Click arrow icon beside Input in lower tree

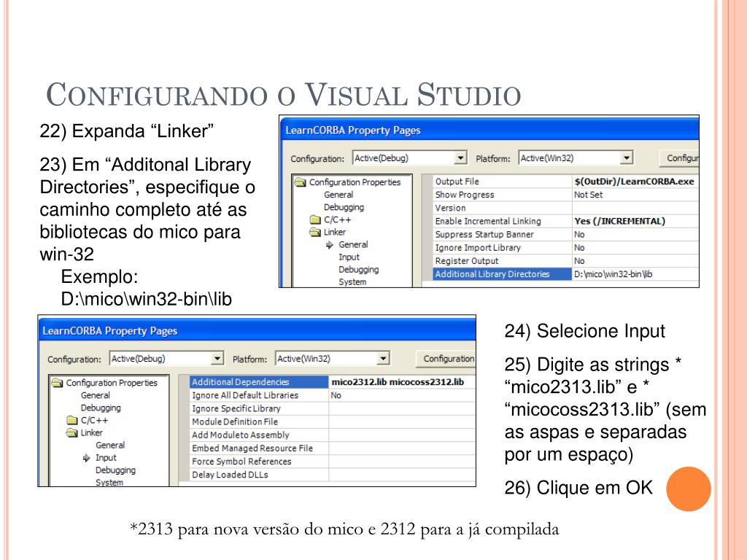86,458
